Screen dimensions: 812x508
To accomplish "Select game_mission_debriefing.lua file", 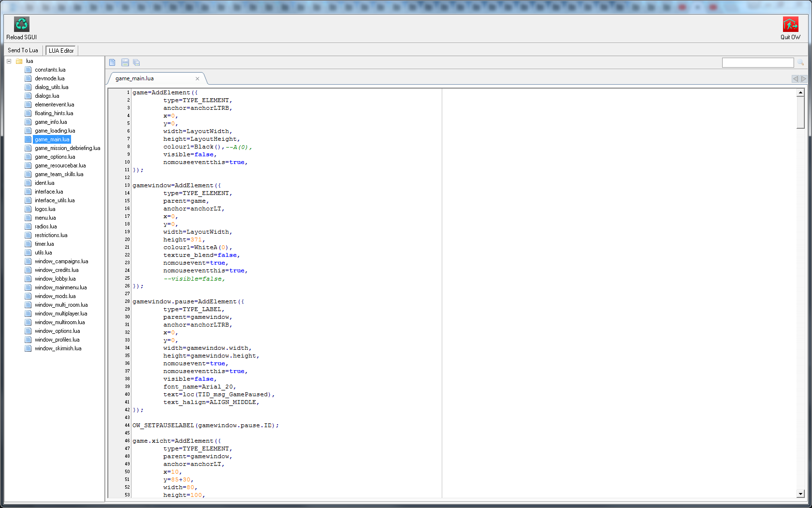I will coord(67,148).
